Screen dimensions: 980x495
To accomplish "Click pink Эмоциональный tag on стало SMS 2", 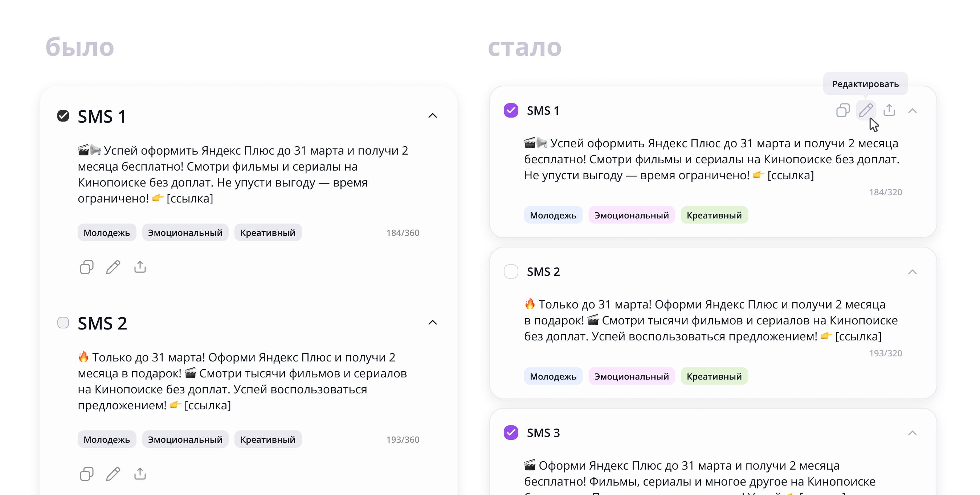I will [632, 376].
